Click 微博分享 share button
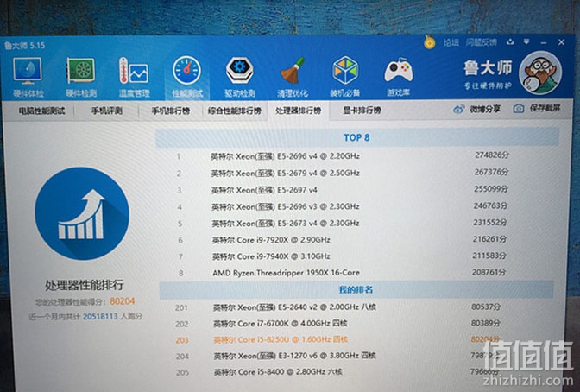 pyautogui.click(x=476, y=109)
